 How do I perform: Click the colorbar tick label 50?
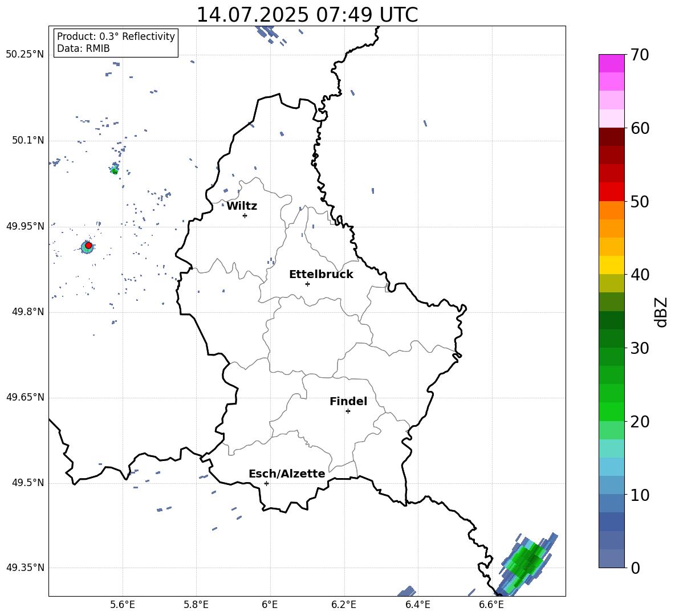[640, 201]
